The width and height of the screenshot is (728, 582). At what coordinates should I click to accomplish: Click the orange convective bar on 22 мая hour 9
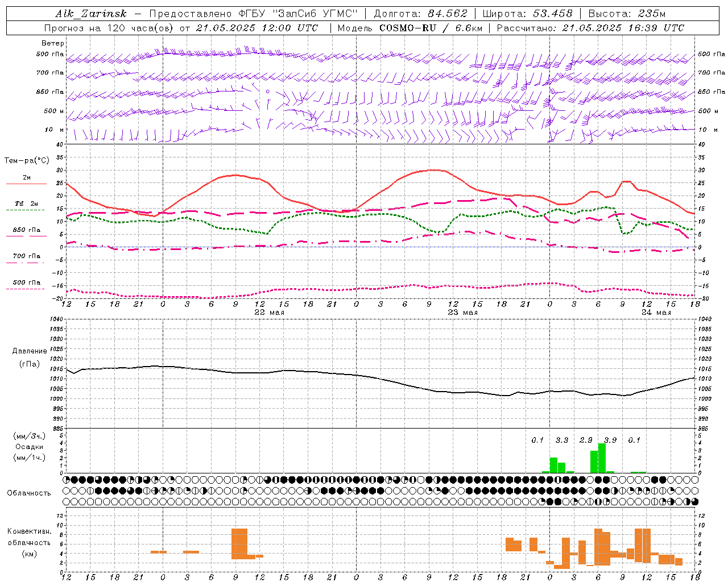point(239,544)
